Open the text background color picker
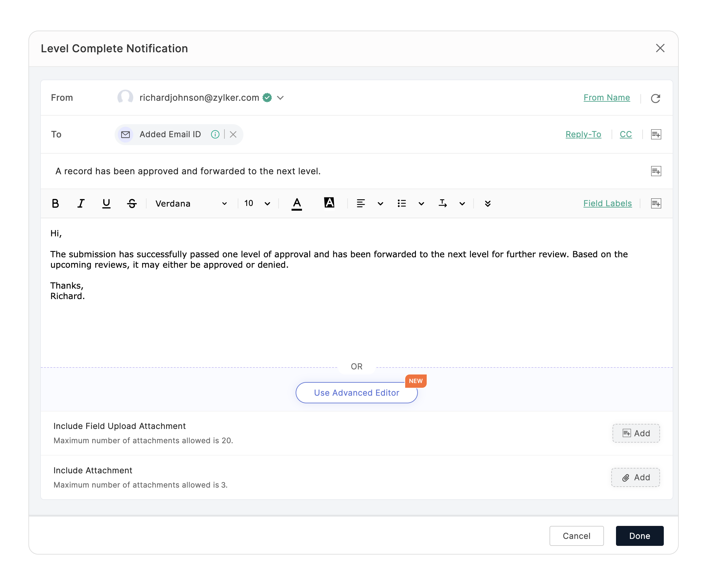Image resolution: width=704 pixels, height=588 pixels. (329, 203)
